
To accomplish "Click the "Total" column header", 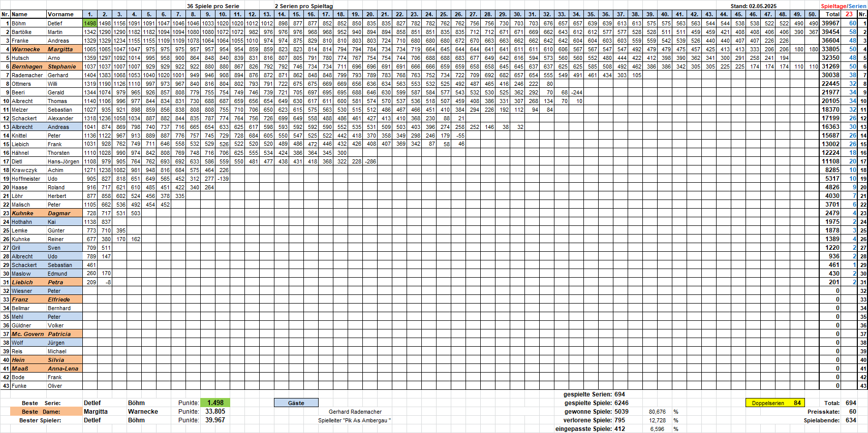I will click(832, 14).
